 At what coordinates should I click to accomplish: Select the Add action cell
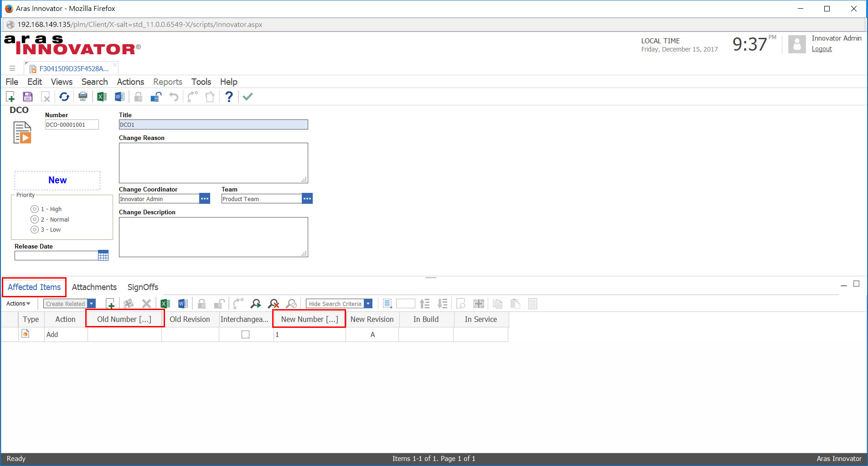point(66,335)
